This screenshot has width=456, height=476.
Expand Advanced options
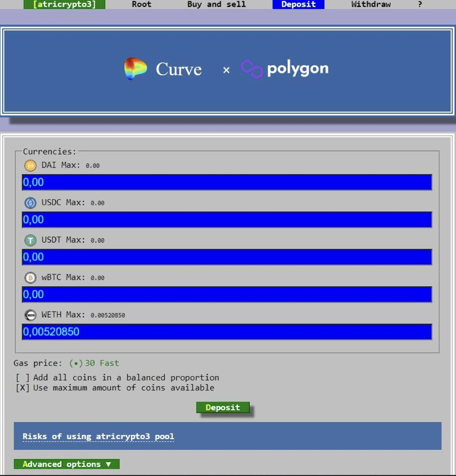(67, 464)
